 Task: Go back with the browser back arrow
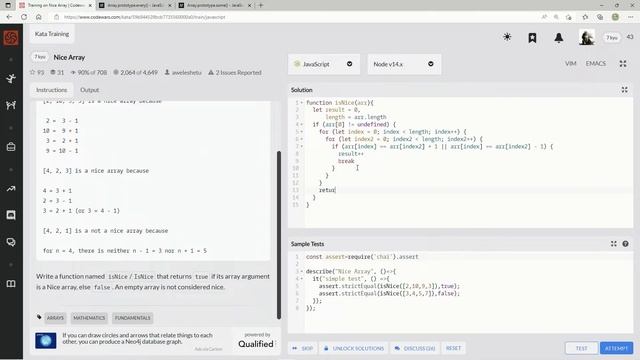9,17
